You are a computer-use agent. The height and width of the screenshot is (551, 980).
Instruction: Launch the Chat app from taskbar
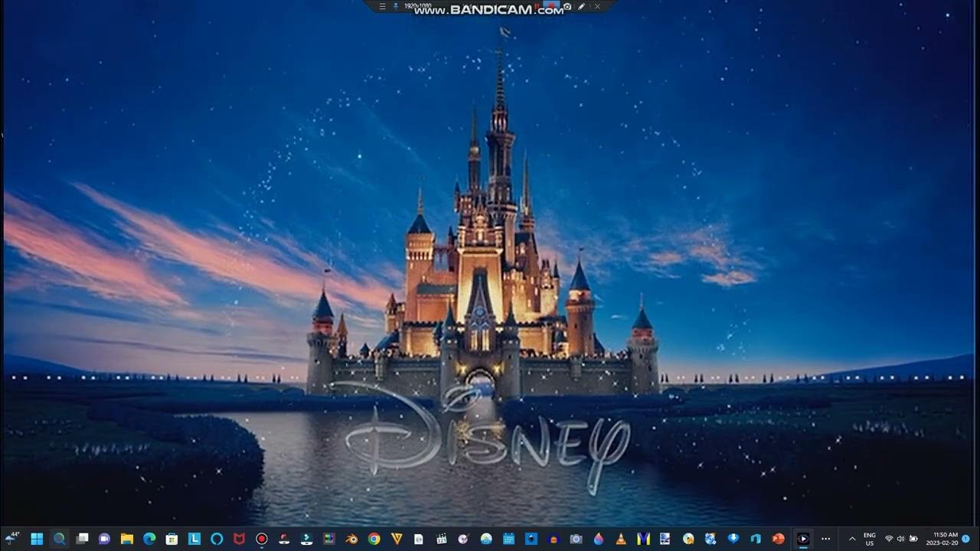click(x=104, y=539)
